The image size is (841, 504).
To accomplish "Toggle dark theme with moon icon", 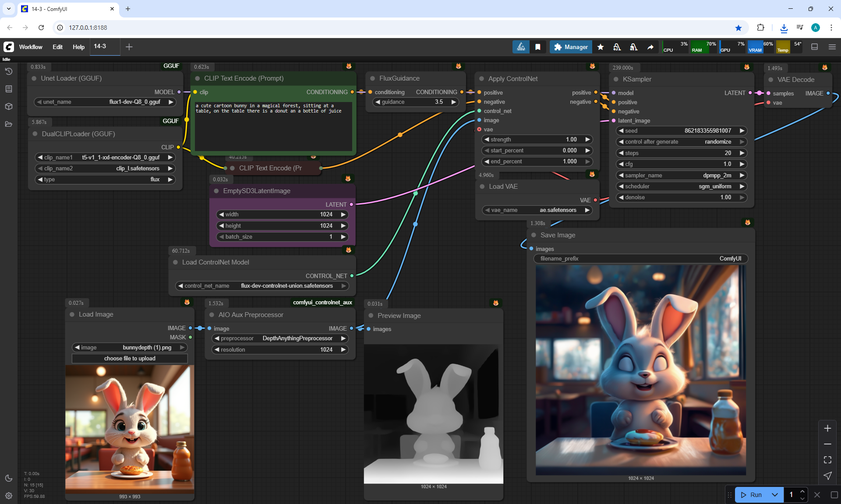I will coord(9,478).
